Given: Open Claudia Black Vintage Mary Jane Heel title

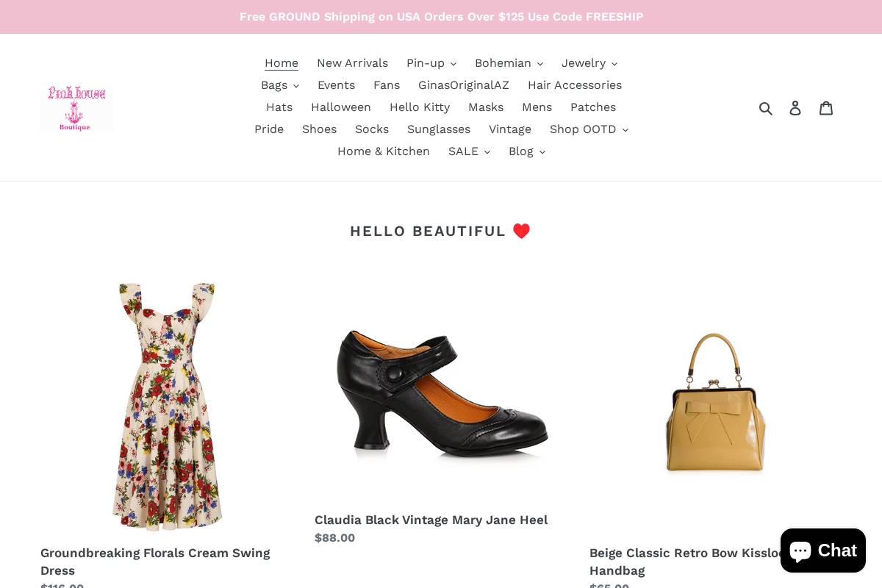Looking at the screenshot, I should (x=431, y=520).
